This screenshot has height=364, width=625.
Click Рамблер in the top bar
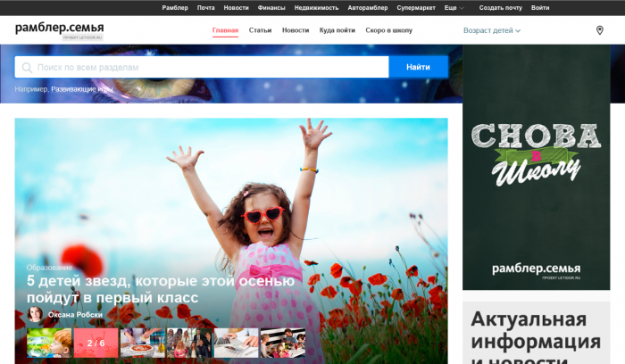pos(175,7)
